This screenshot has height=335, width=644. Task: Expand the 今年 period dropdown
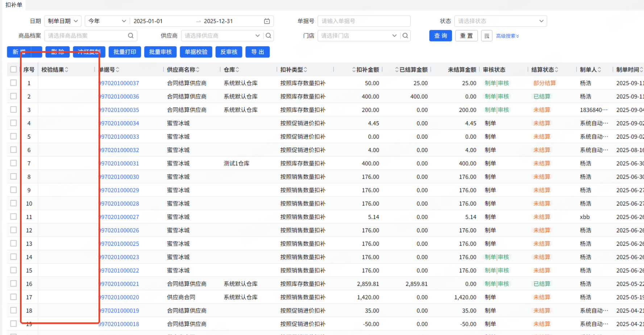(107, 21)
